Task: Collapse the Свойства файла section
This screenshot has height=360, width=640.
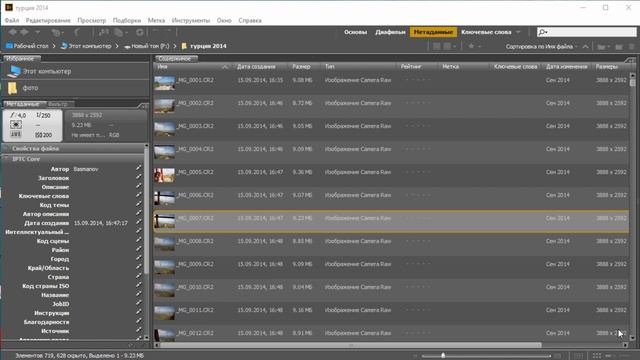Action: pos(7,149)
